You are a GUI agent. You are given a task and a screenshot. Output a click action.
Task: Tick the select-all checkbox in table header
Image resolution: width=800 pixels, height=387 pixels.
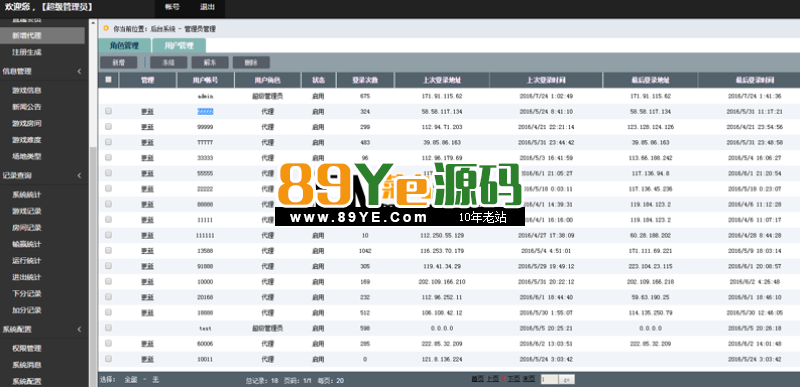coord(108,80)
